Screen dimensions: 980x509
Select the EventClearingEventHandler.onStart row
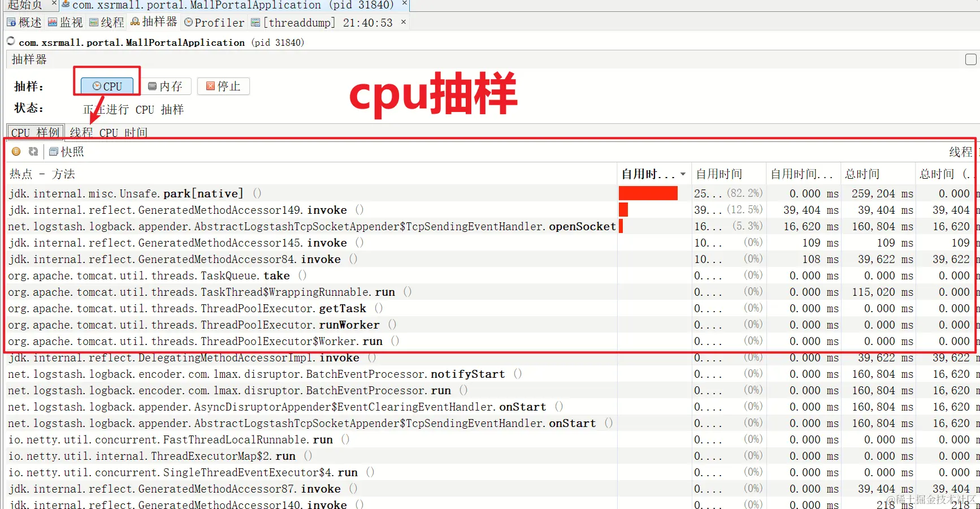point(492,407)
